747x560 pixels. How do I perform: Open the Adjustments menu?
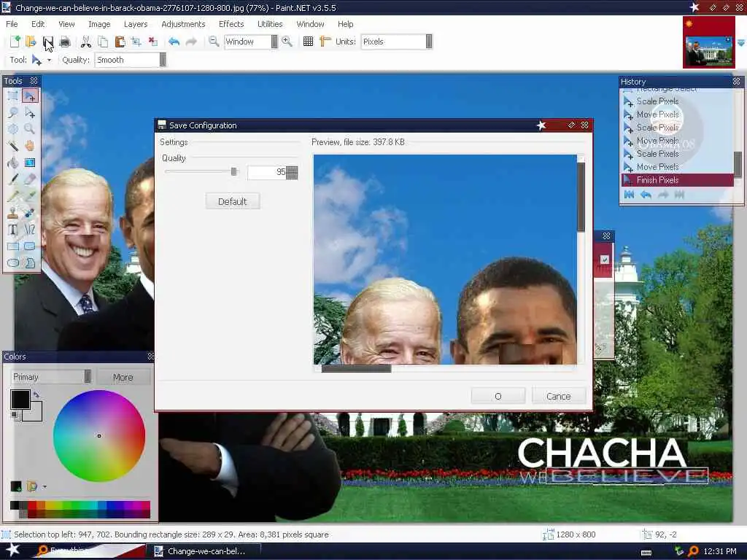183,24
